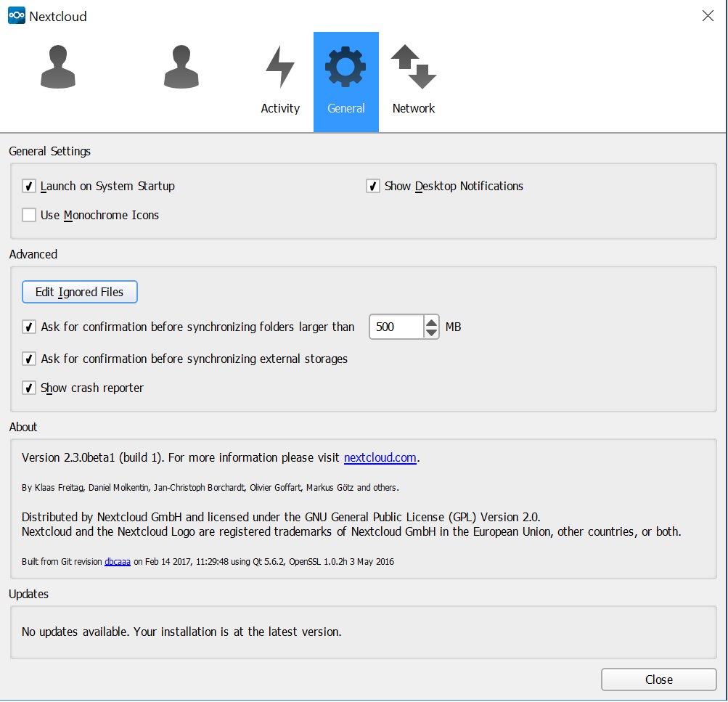Increase folder size limit with up arrow
This screenshot has height=702, width=728.
click(x=431, y=322)
